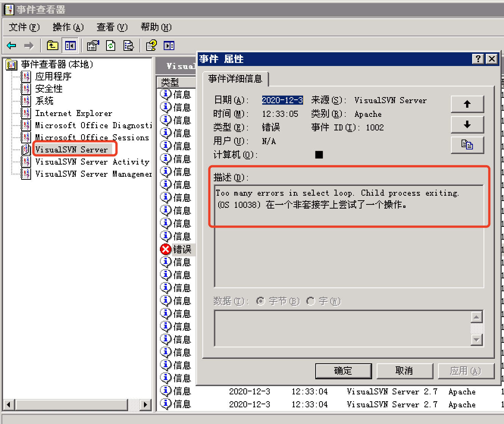The width and height of the screenshot is (504, 424).
Task: Select VisualSVN Server in the tree
Action: pyautogui.click(x=72, y=150)
